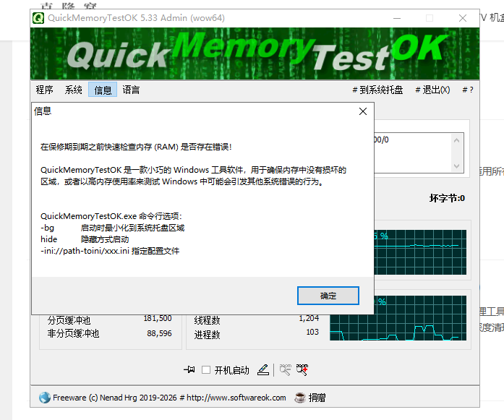Click the pen edit icon beside 开机启动
The width and height of the screenshot is (504, 420).
tap(263, 370)
